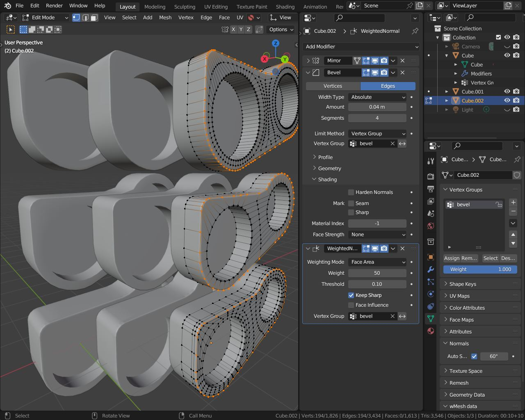Open the Width Type Absolute dropdown
The width and height of the screenshot is (525, 420).
click(377, 97)
